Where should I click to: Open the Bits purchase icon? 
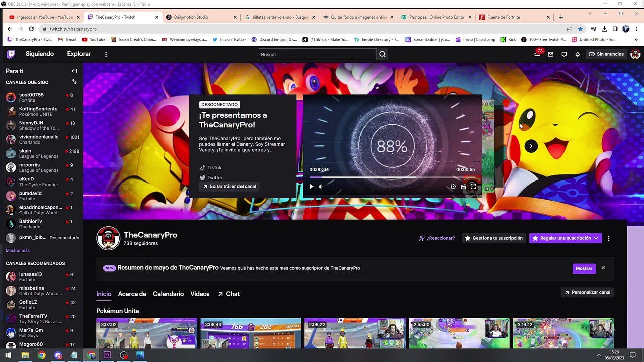click(578, 54)
